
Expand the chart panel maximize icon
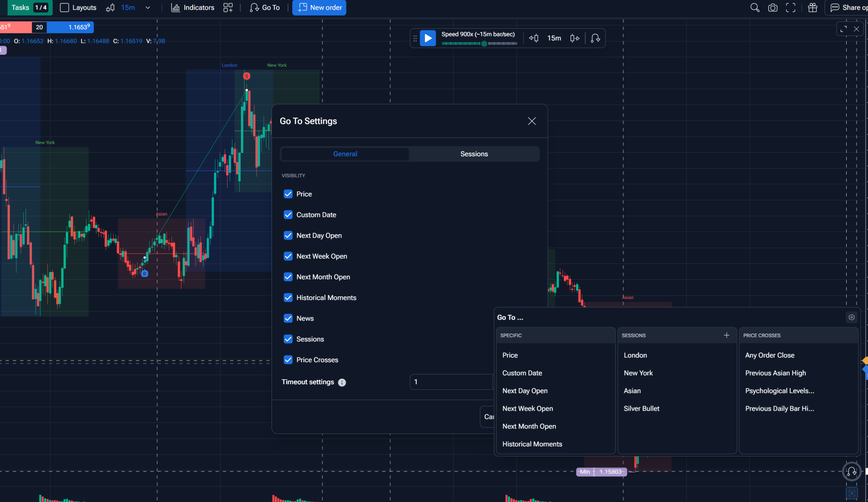(x=844, y=29)
